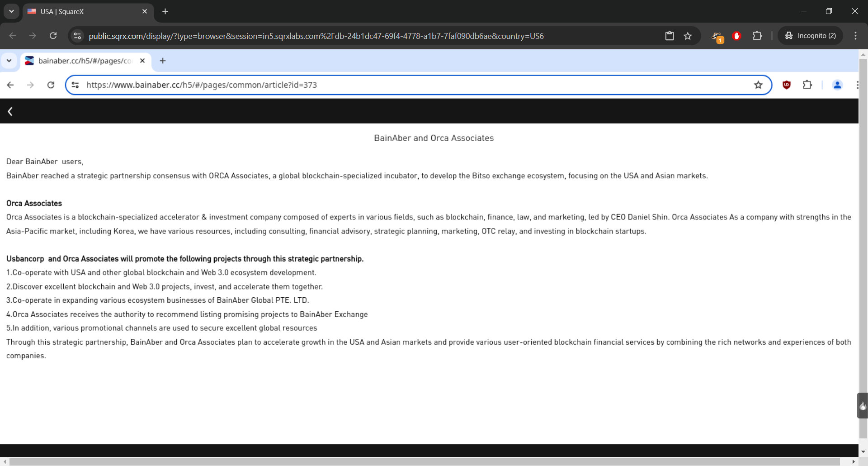The width and height of the screenshot is (868, 466).
Task: View site information for bainaber URL
Action: pyautogui.click(x=75, y=85)
